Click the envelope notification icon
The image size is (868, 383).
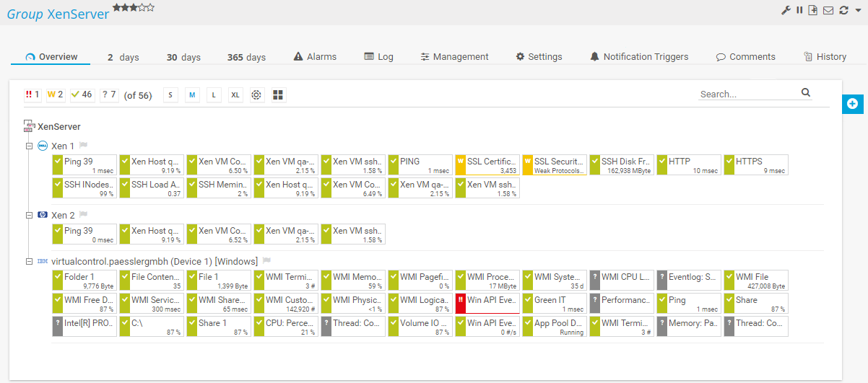(x=828, y=10)
